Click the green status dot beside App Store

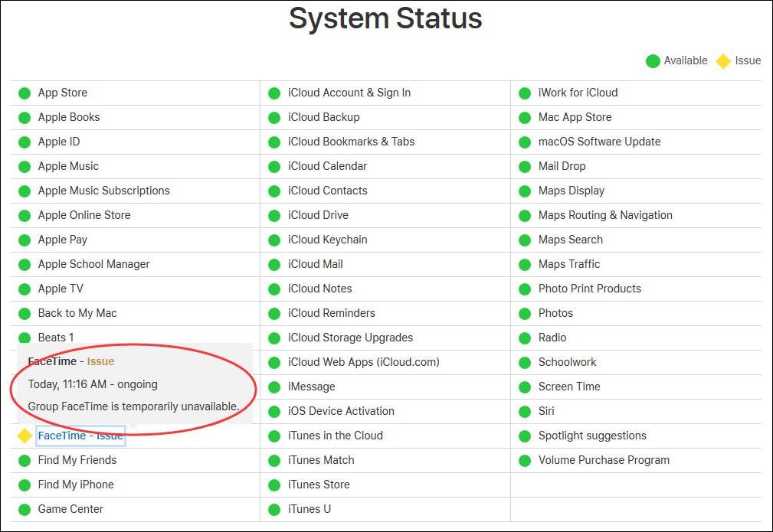point(25,93)
